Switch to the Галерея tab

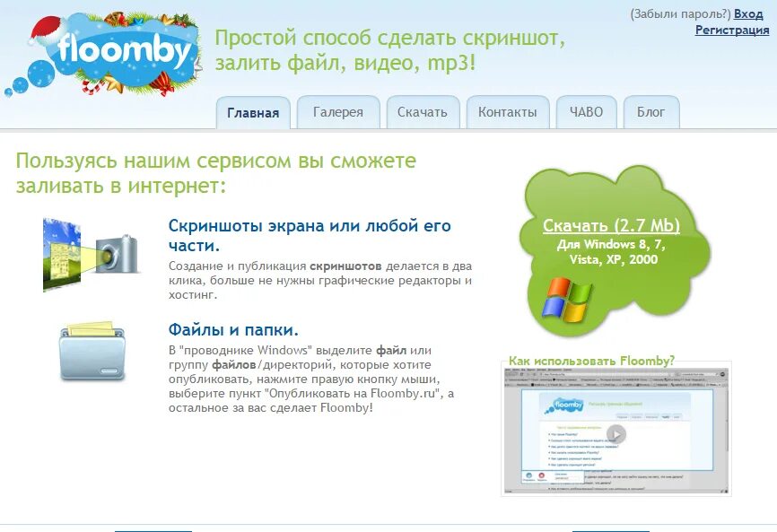click(x=338, y=112)
